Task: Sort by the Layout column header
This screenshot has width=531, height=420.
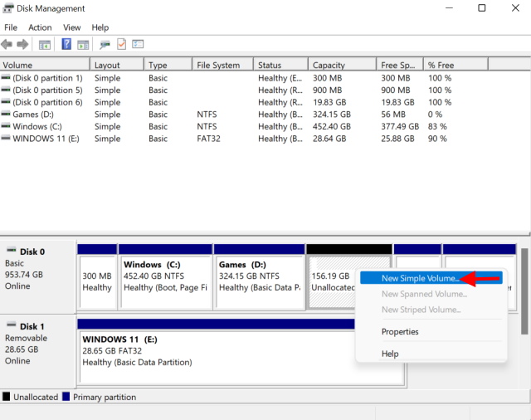Action: point(117,65)
